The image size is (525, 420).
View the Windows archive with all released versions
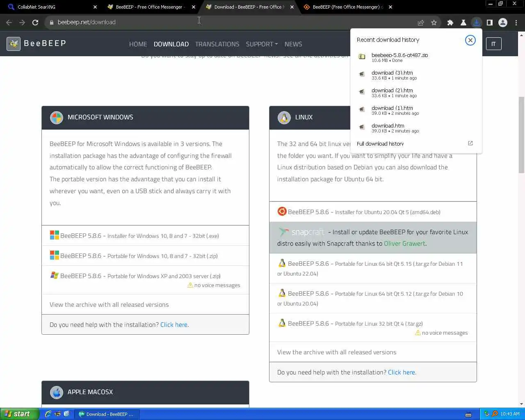pyautogui.click(x=109, y=305)
